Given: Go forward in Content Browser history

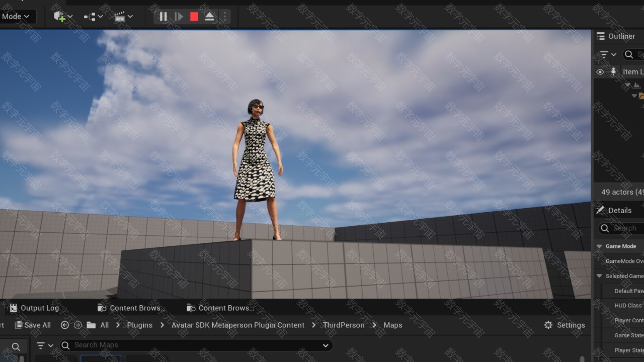Looking at the screenshot, I should (x=77, y=325).
